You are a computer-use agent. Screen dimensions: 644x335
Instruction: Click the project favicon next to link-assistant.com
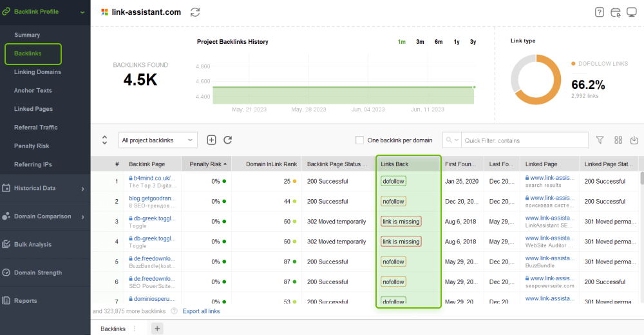pyautogui.click(x=105, y=12)
